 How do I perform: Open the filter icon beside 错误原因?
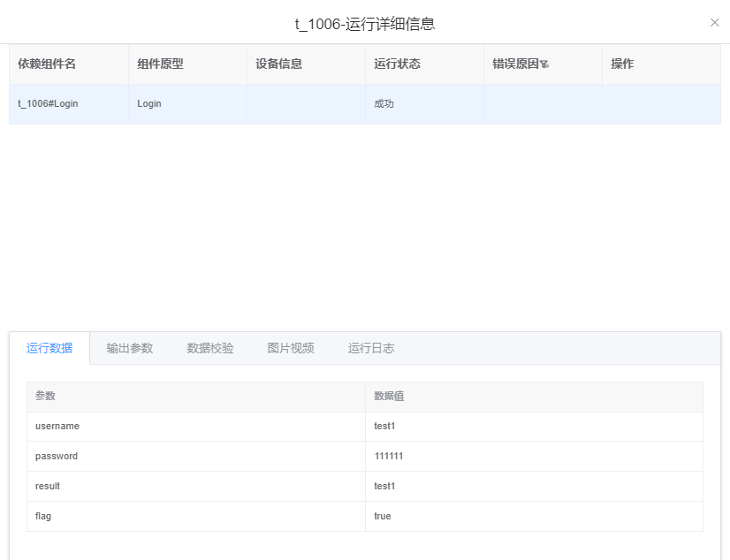(x=544, y=64)
